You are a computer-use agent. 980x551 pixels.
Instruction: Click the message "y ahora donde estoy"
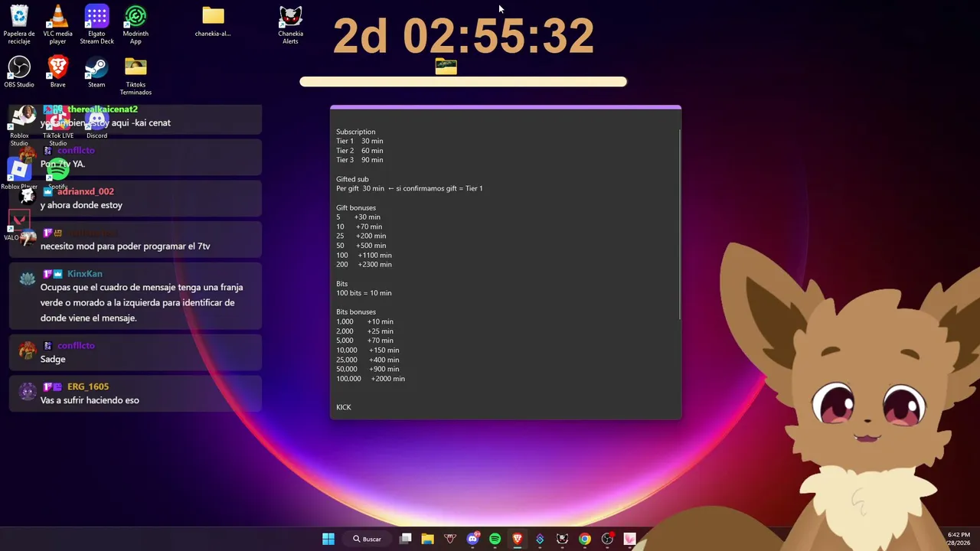click(x=81, y=205)
